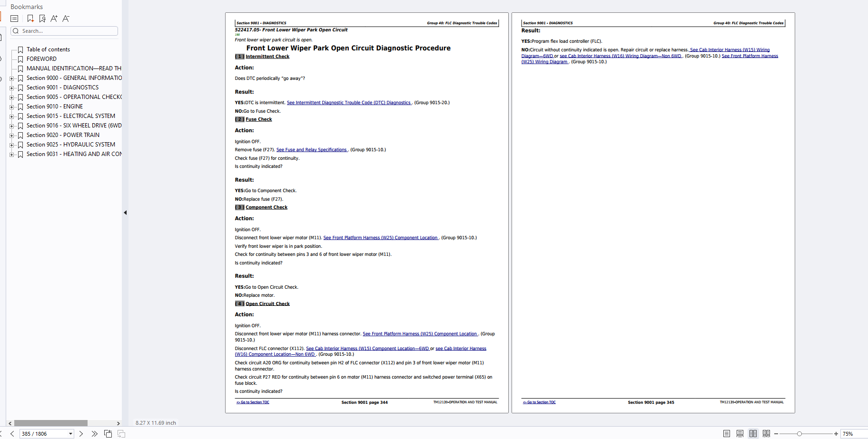Click Go to Section TOC on page 344
868x439 pixels.
tap(253, 402)
